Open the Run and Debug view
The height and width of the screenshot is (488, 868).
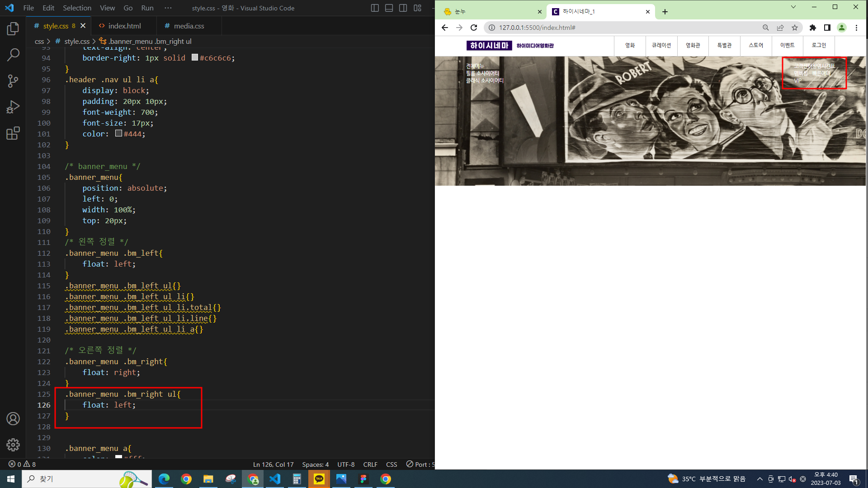point(13,107)
